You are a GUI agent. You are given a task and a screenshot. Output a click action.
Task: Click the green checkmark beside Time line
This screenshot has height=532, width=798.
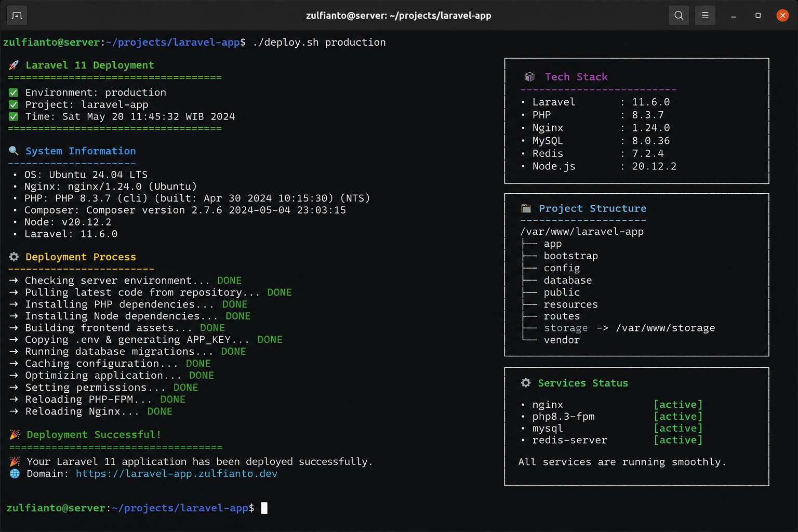tap(14, 116)
